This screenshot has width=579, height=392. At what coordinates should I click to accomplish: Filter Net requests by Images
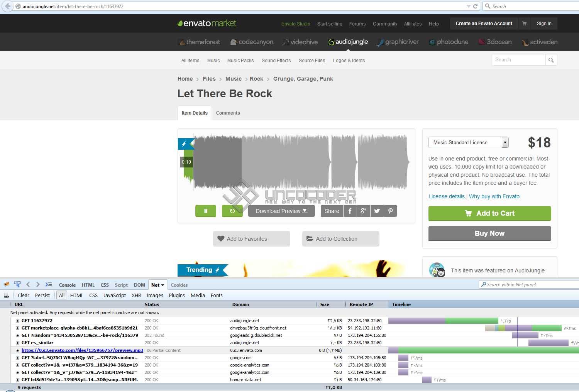[x=155, y=296]
